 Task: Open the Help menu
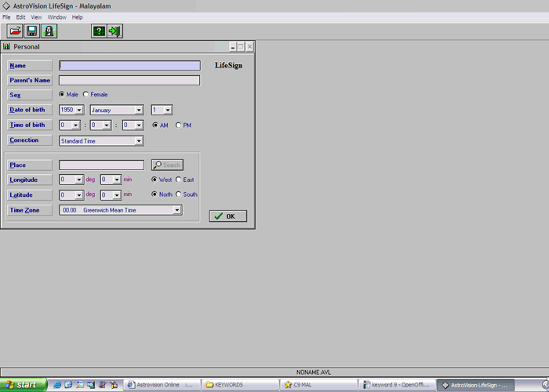[x=77, y=17]
